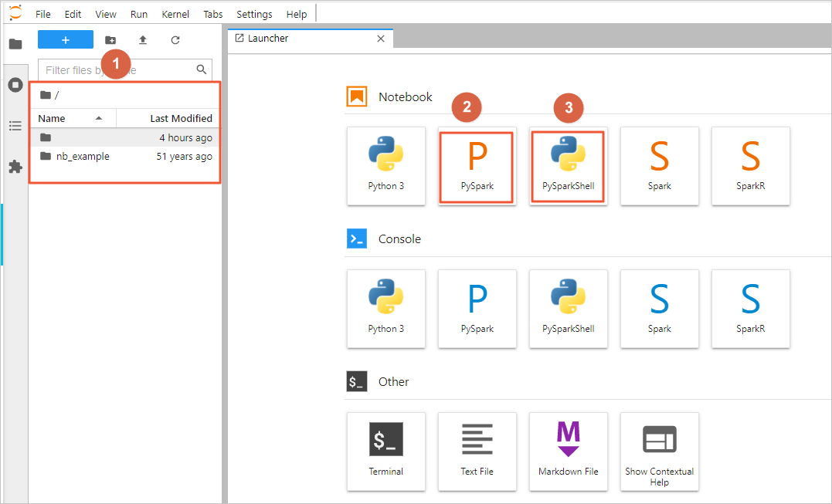Viewport: 832px width, 504px height.
Task: Open the View menu
Action: pyautogui.click(x=106, y=15)
